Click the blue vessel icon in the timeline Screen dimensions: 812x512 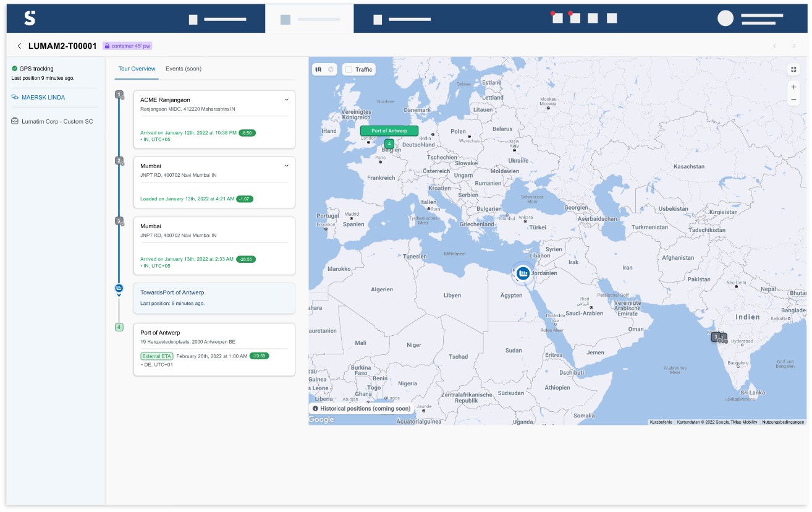[x=119, y=288]
